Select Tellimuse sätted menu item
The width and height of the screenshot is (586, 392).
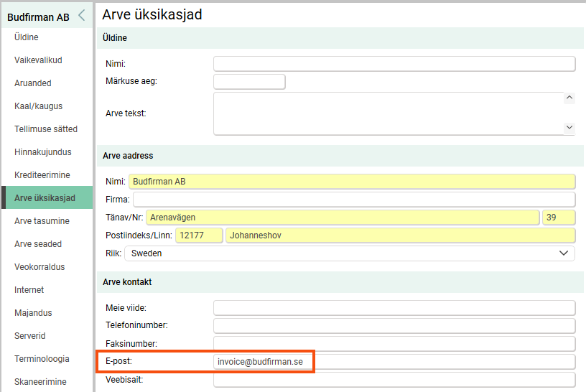point(46,129)
